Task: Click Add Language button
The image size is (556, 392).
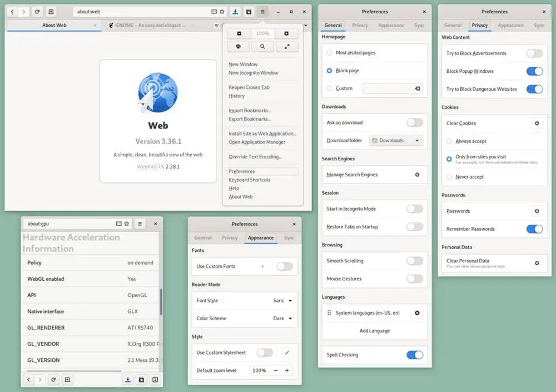Action: click(375, 331)
